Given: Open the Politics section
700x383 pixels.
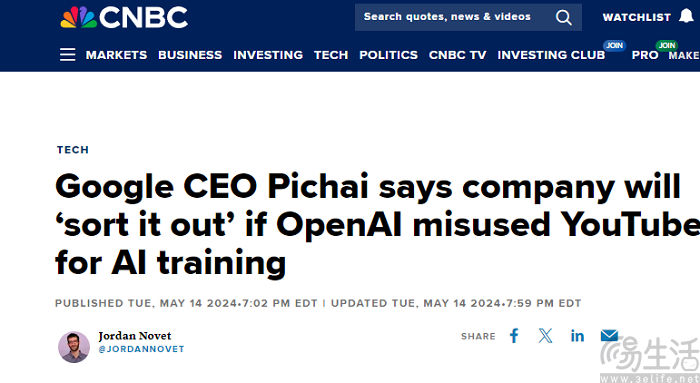Looking at the screenshot, I should (x=388, y=55).
